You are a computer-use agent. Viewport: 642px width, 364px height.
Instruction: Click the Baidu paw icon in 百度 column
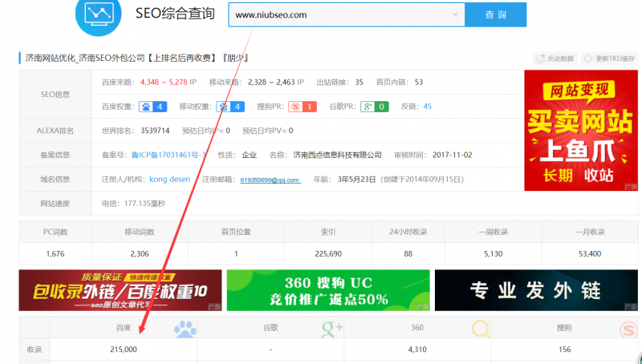(x=185, y=329)
